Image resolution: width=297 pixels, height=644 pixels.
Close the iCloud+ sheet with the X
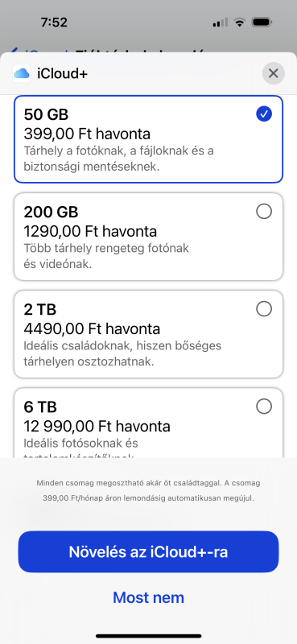pyautogui.click(x=273, y=73)
